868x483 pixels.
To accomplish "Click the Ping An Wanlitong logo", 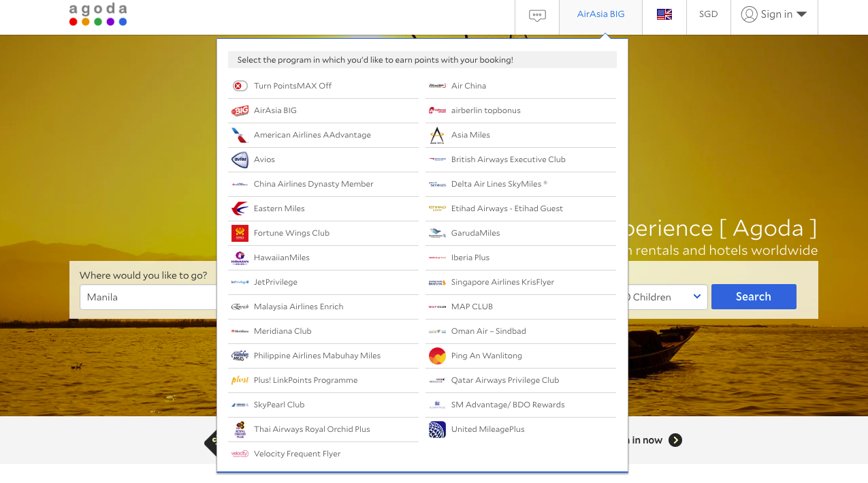I will pos(437,356).
